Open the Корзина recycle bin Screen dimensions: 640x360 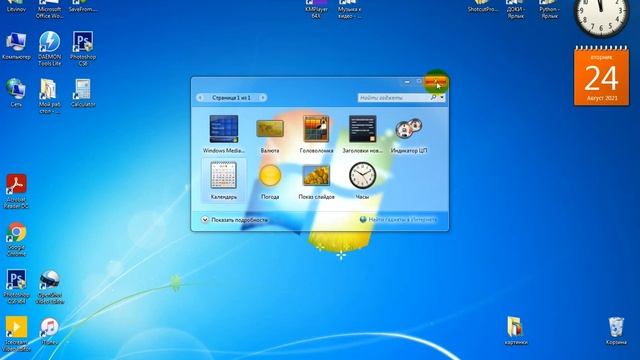point(616,331)
